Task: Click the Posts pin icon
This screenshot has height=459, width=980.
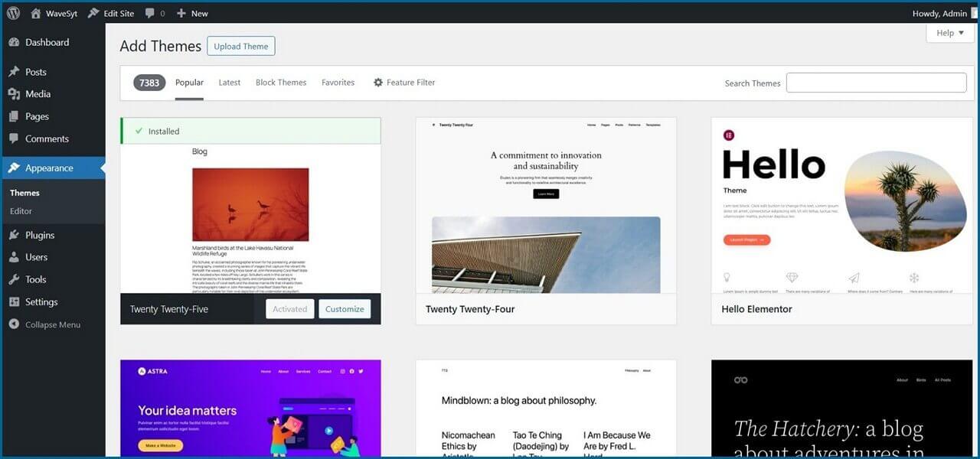Action: [x=14, y=72]
